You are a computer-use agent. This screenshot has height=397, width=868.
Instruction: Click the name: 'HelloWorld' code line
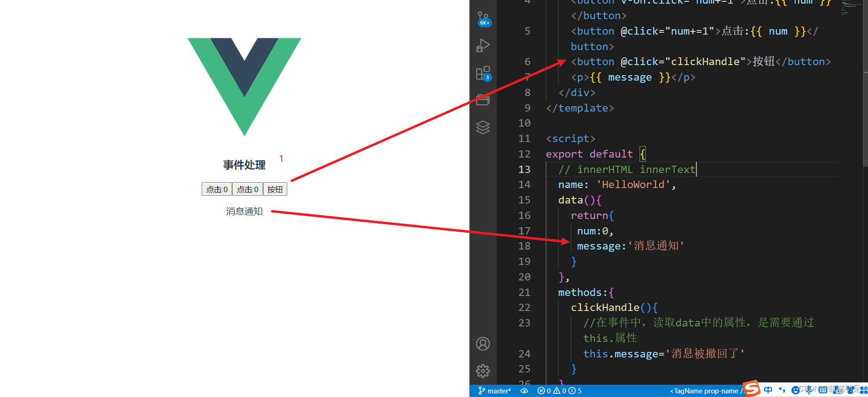click(x=617, y=184)
